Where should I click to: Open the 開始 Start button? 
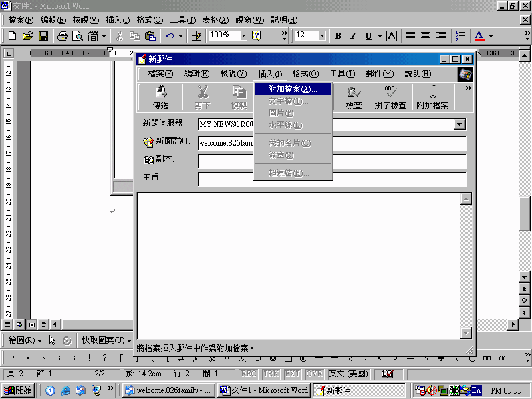[x=19, y=390]
